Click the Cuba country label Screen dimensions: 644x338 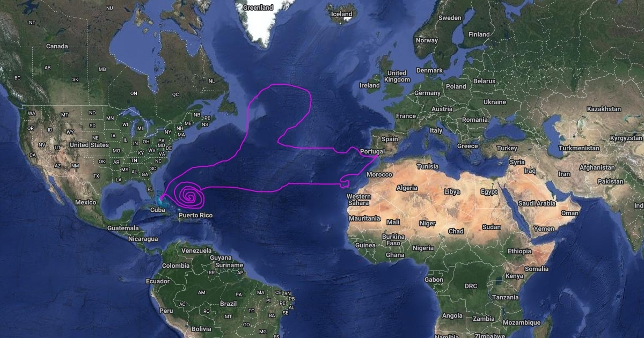tap(158, 210)
